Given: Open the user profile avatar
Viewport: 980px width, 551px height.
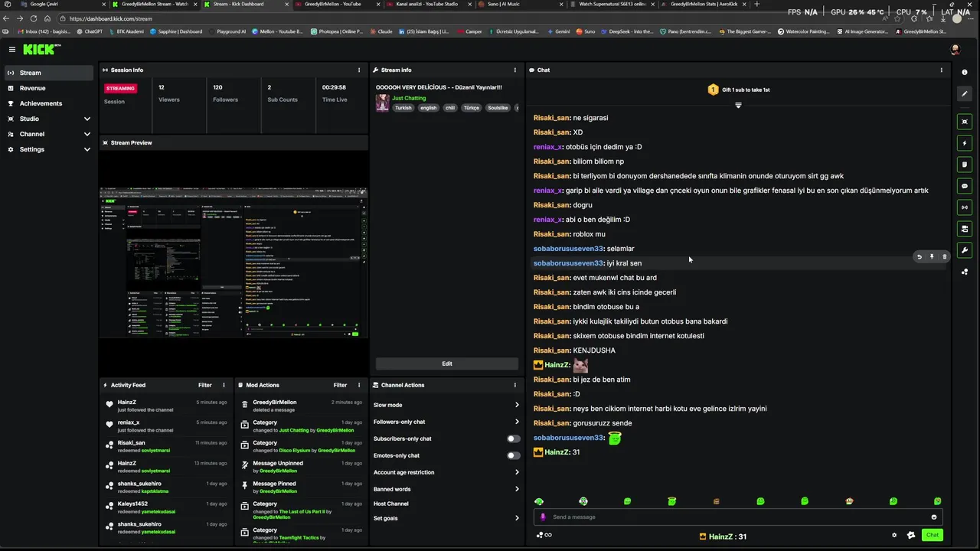Looking at the screenshot, I should click(955, 49).
